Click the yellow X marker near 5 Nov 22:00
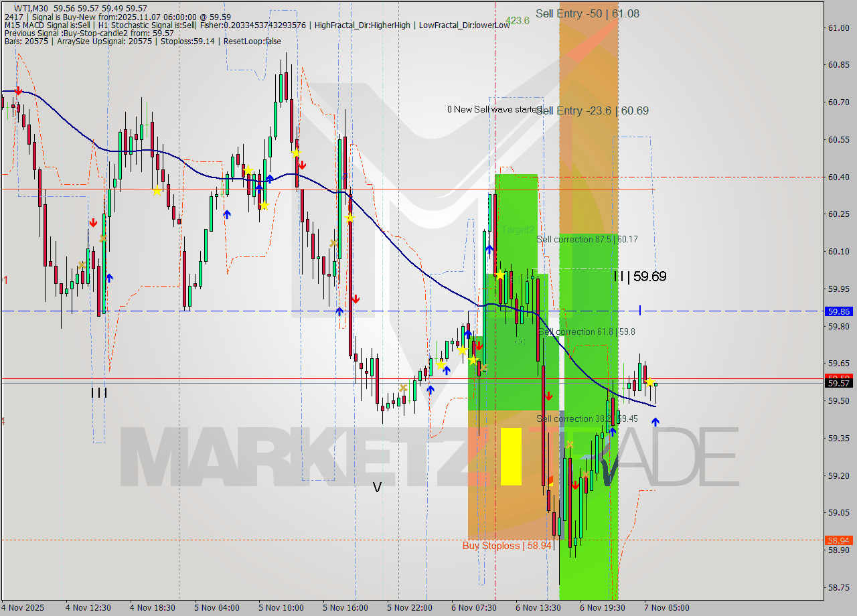Image resolution: width=857 pixels, height=616 pixels. click(404, 388)
